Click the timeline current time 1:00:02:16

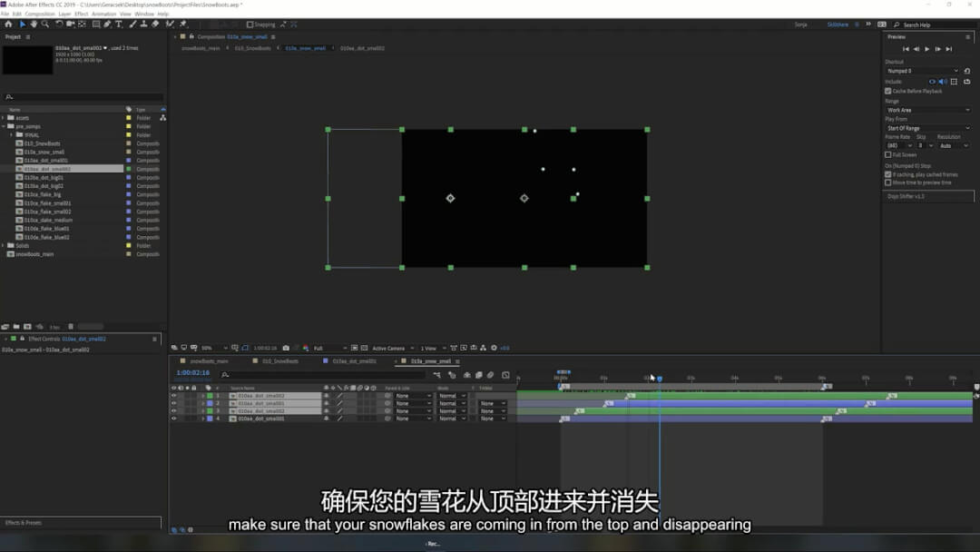[x=192, y=372]
